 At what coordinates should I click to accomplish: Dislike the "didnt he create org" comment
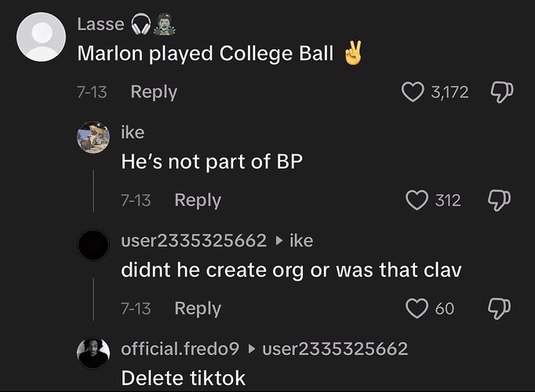499,308
